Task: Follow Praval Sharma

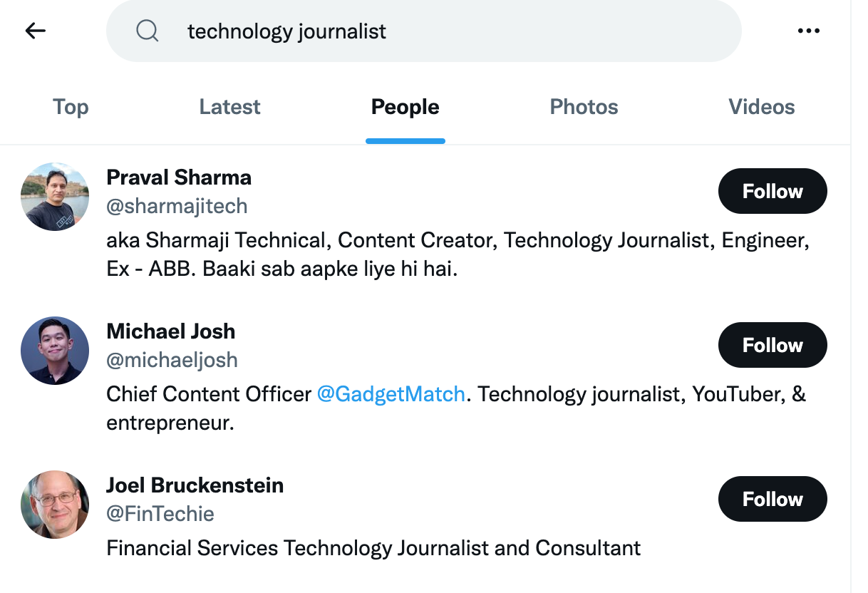Action: click(x=773, y=191)
